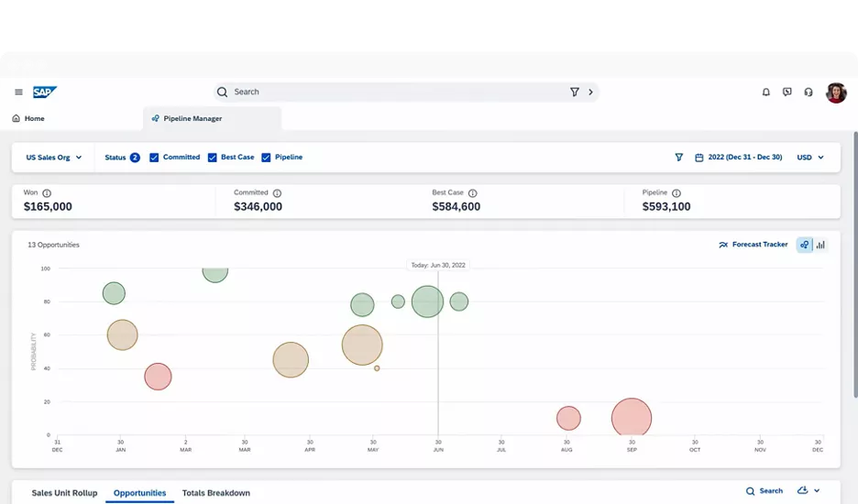The height and width of the screenshot is (504, 858).
Task: Click the Pipeline Manager tab icon
Action: coord(156,118)
